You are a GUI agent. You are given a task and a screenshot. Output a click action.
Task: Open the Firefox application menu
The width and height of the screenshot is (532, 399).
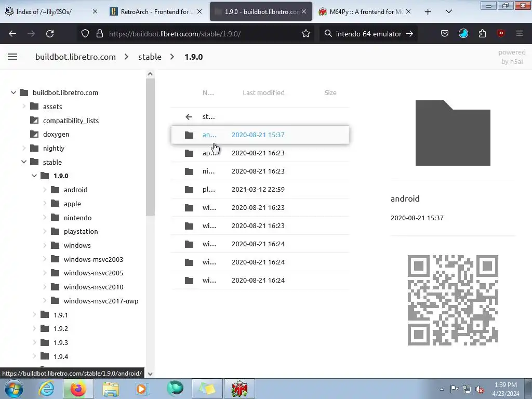519,33
